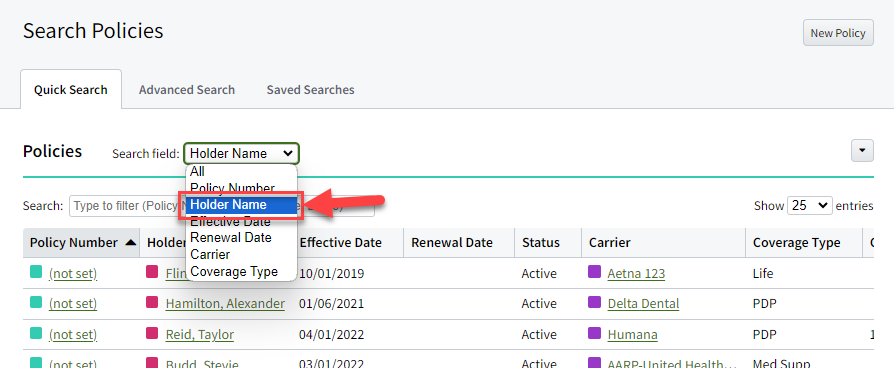Click purple carrier icon beside Delta Dental
This screenshot has width=894, height=368.
pyautogui.click(x=594, y=302)
